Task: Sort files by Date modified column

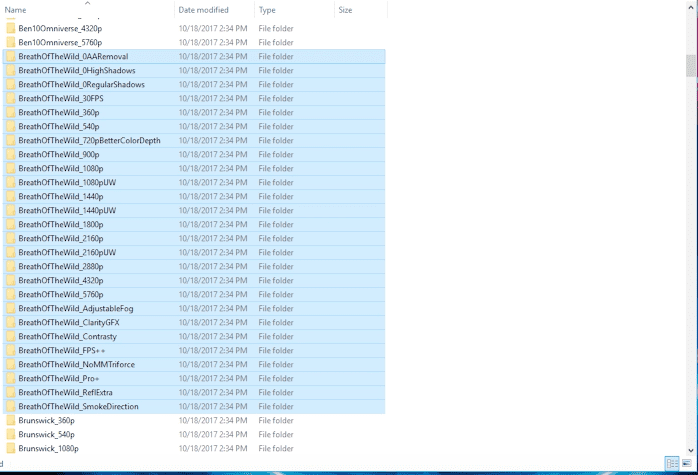Action: 203,10
